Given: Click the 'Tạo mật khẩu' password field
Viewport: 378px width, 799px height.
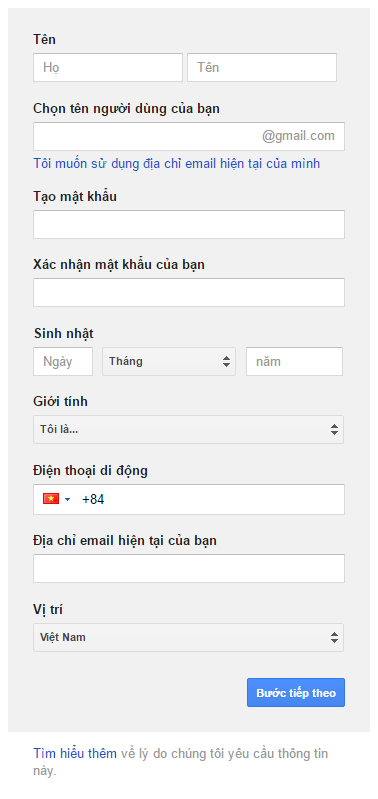Looking at the screenshot, I should tap(189, 224).
